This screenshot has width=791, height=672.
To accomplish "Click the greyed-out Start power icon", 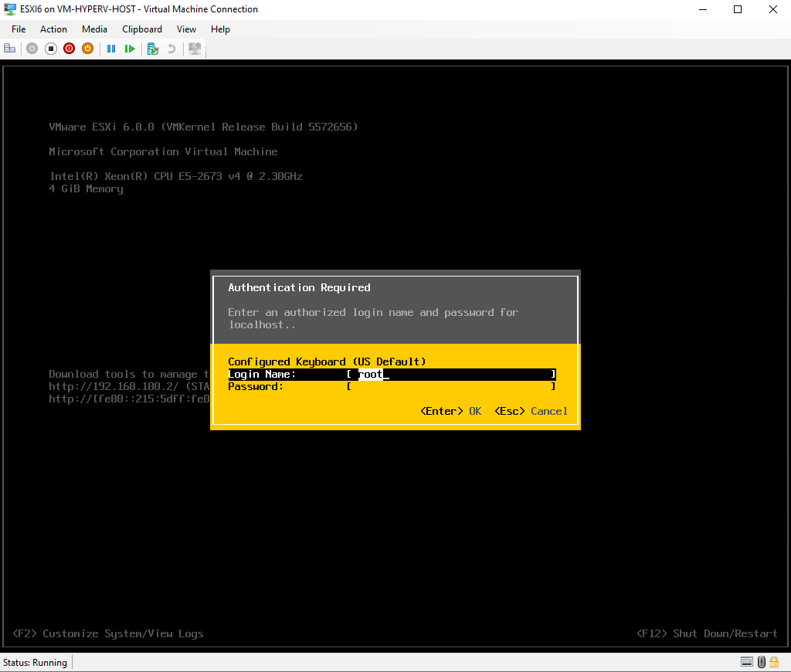I will (x=32, y=49).
